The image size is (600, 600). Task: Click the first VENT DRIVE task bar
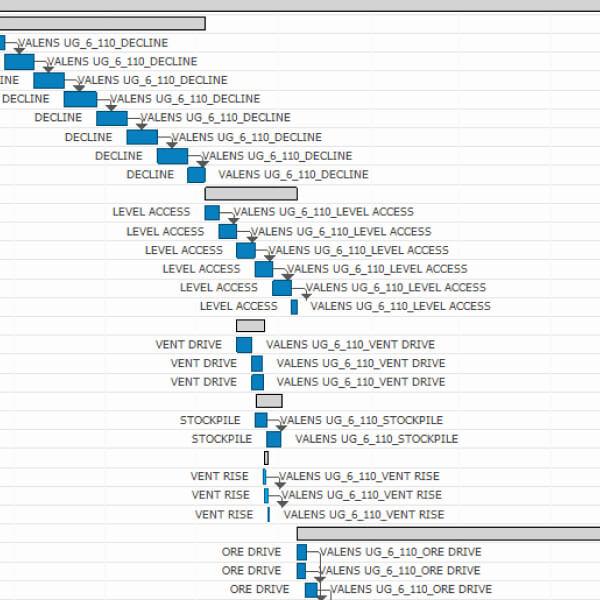coord(244,345)
